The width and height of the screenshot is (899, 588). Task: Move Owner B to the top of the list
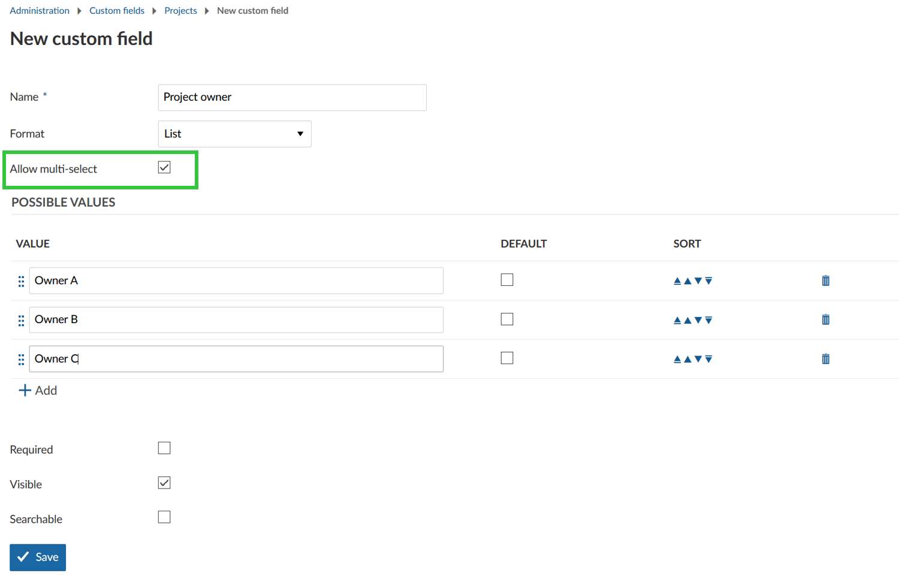point(676,319)
